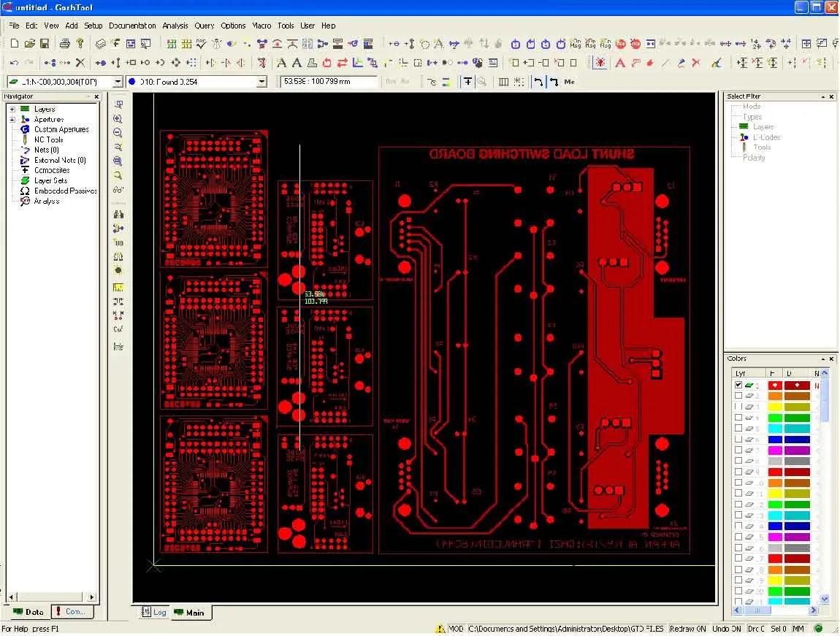840x636 pixels.
Task: Click the New file icon
Action: [15, 43]
